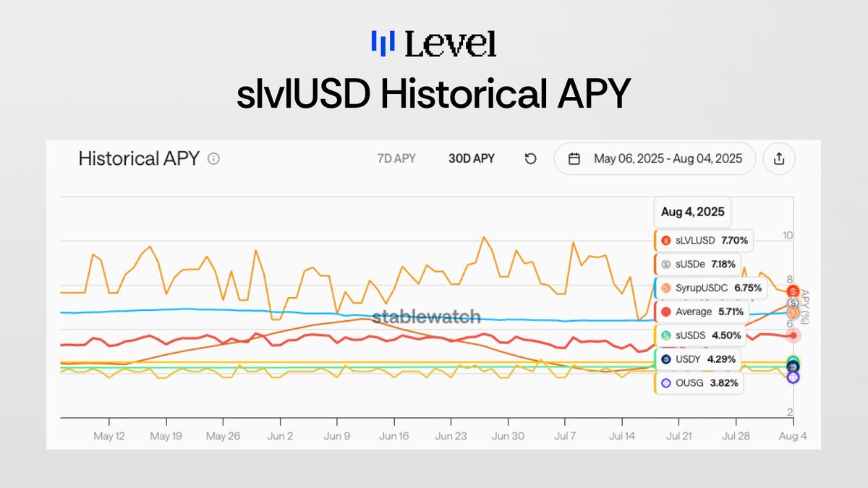Click the Jul 14 axis label
868x488 pixels.
click(621, 435)
